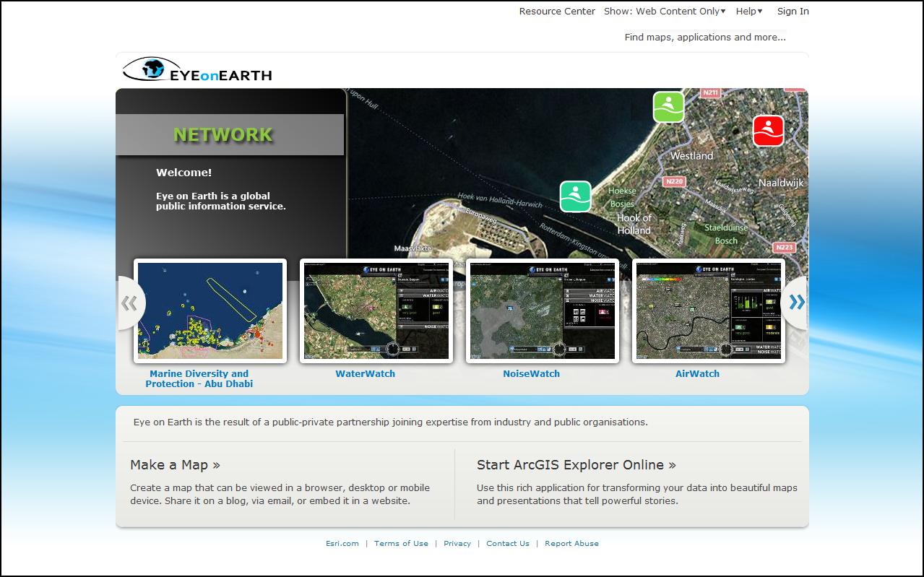The width and height of the screenshot is (924, 577).
Task: Click the red swimmer marker on the map
Action: [x=768, y=131]
